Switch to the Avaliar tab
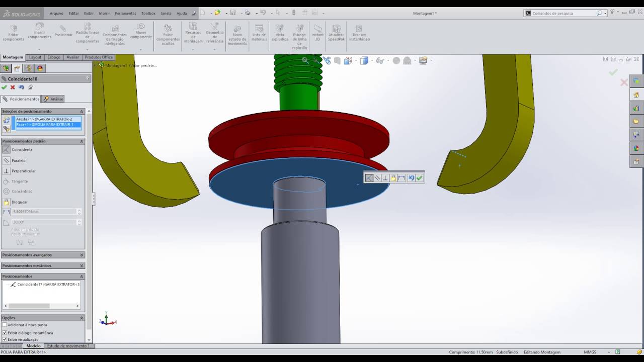The width and height of the screenshot is (644, 362). click(73, 57)
